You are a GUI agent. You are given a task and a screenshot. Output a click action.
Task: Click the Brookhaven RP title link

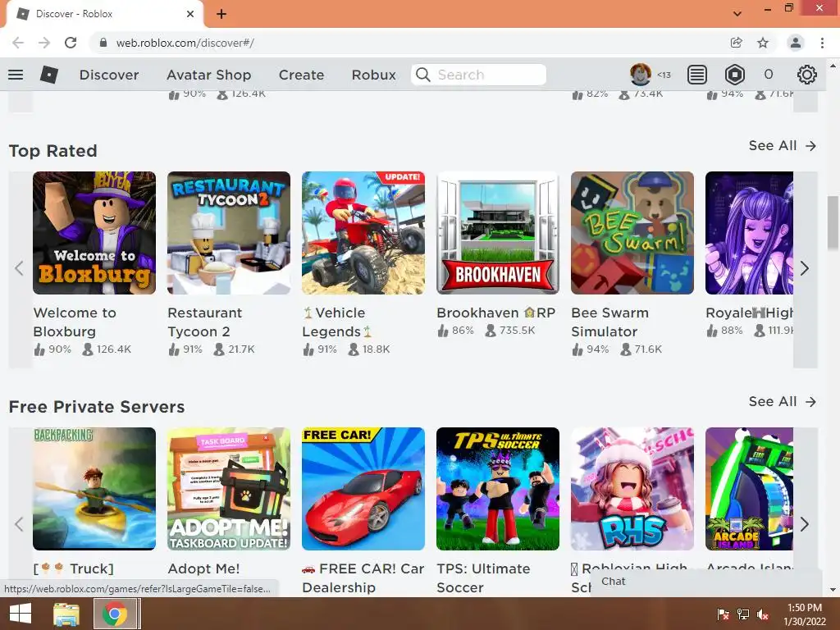pos(496,313)
